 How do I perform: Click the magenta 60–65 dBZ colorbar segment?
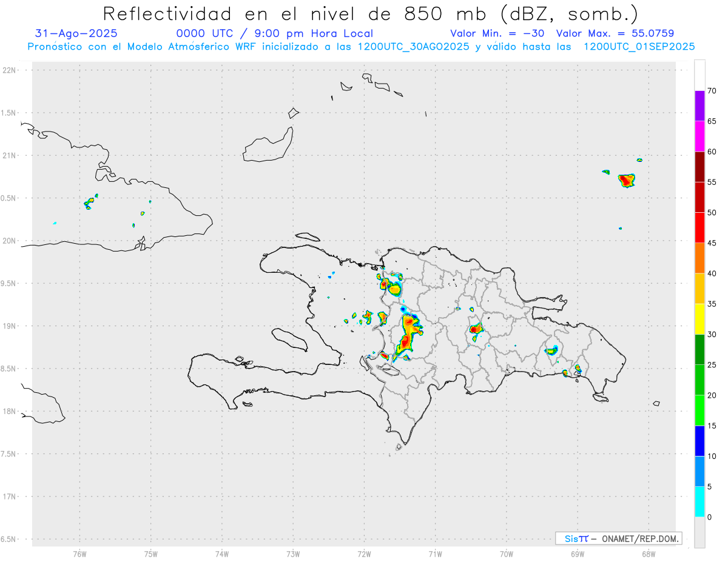(x=699, y=136)
